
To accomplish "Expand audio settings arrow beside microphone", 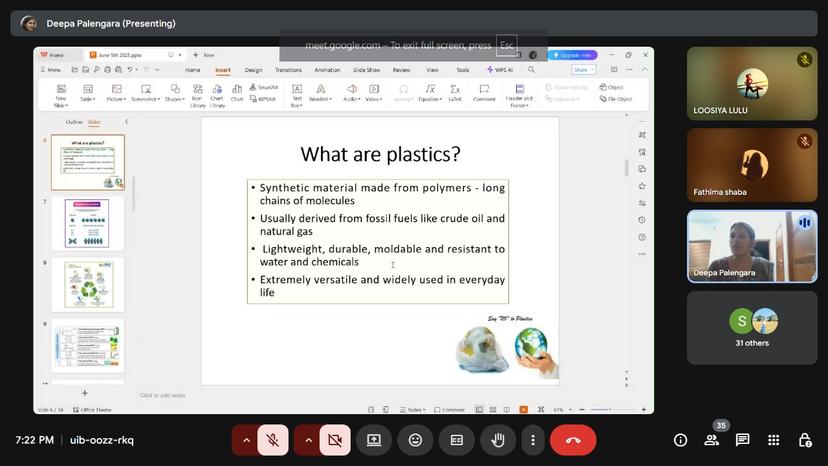I will click(x=246, y=440).
